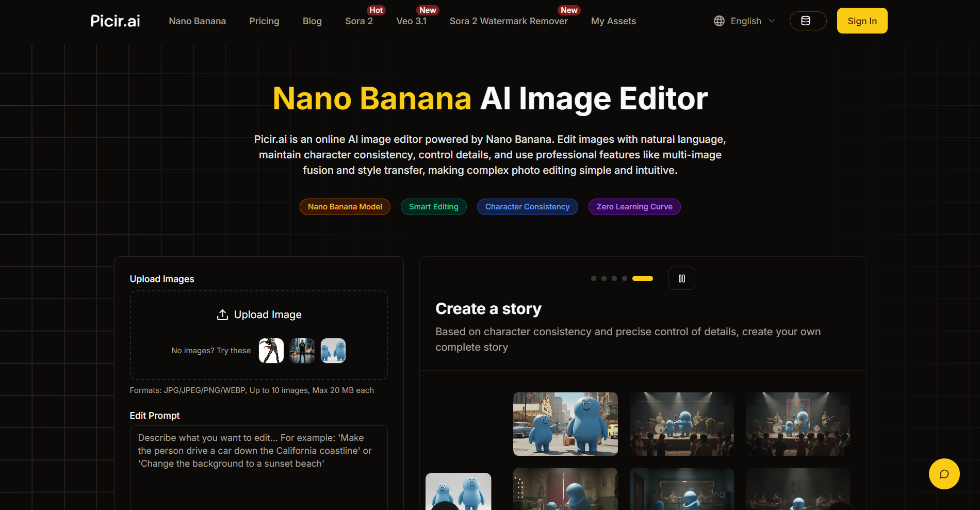Select the Nano Banana Model tag
This screenshot has width=980, height=510.
(x=345, y=207)
